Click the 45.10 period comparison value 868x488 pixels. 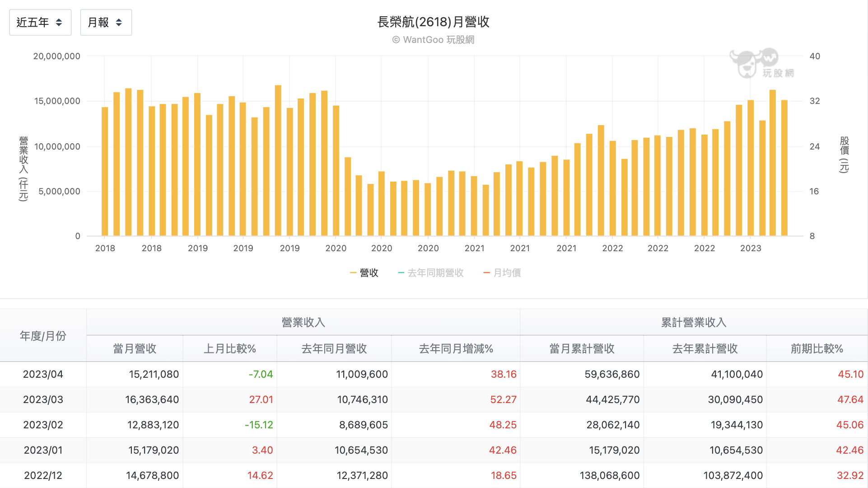(x=851, y=374)
